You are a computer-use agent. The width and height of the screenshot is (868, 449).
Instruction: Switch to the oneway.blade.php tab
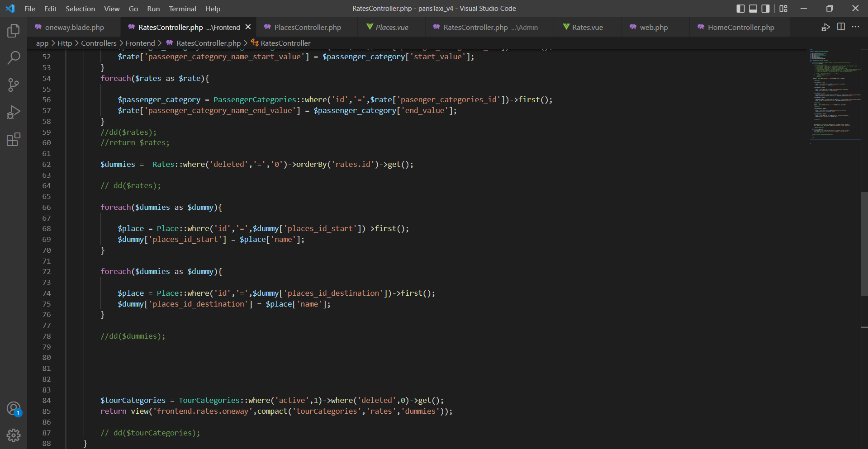[x=74, y=28]
